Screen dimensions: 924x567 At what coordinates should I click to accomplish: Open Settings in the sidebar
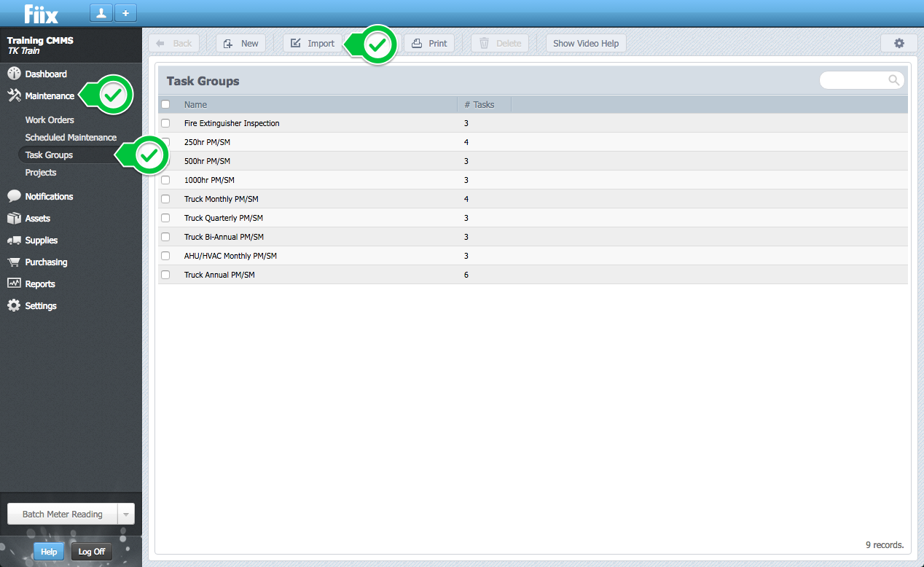40,305
